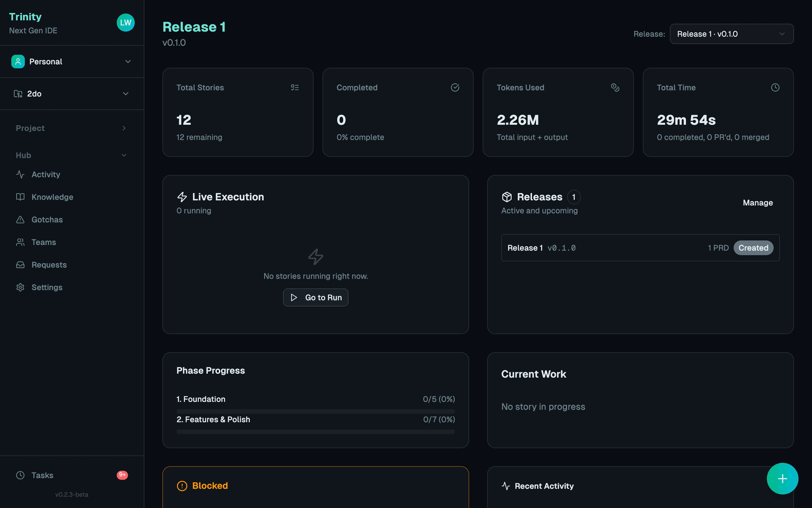Click the Manage releases button
Screen dimensions: 812x508
coord(758,203)
